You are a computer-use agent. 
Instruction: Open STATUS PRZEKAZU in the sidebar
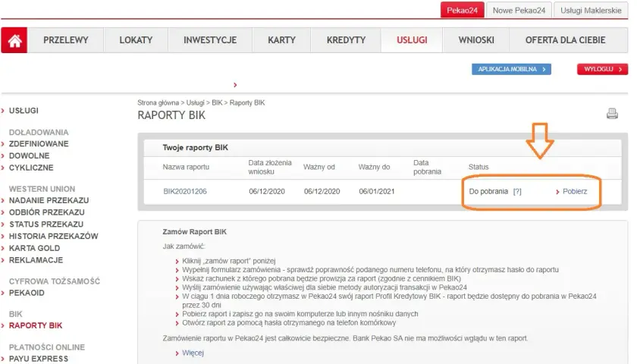[x=46, y=224]
